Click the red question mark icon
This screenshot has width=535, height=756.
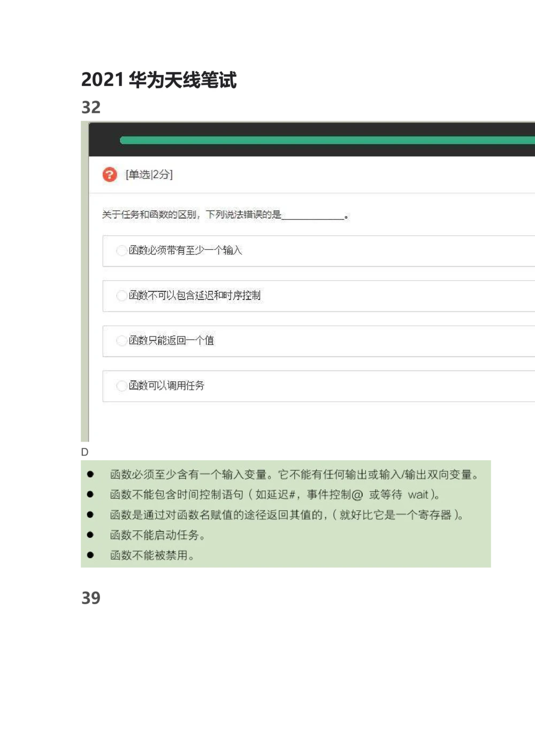coord(109,175)
